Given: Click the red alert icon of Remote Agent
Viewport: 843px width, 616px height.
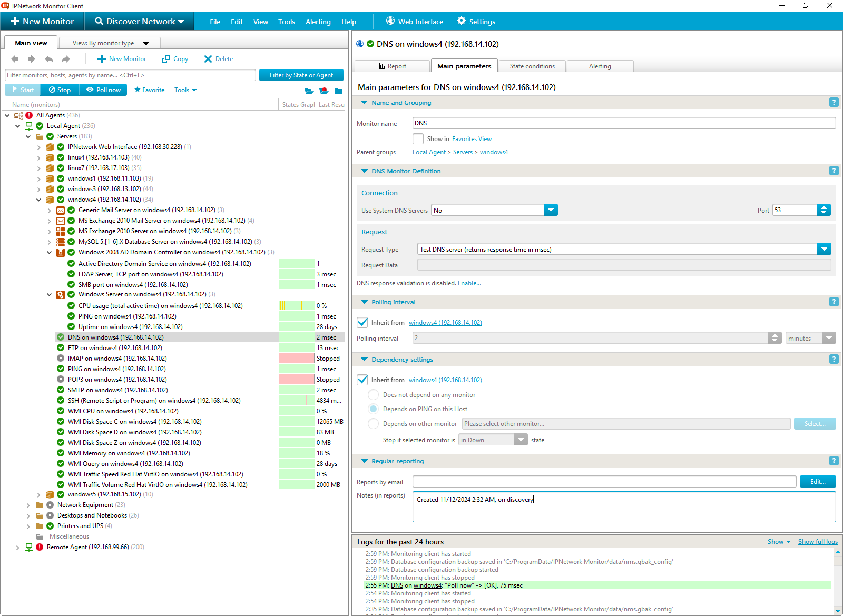Looking at the screenshot, I should (x=40, y=547).
